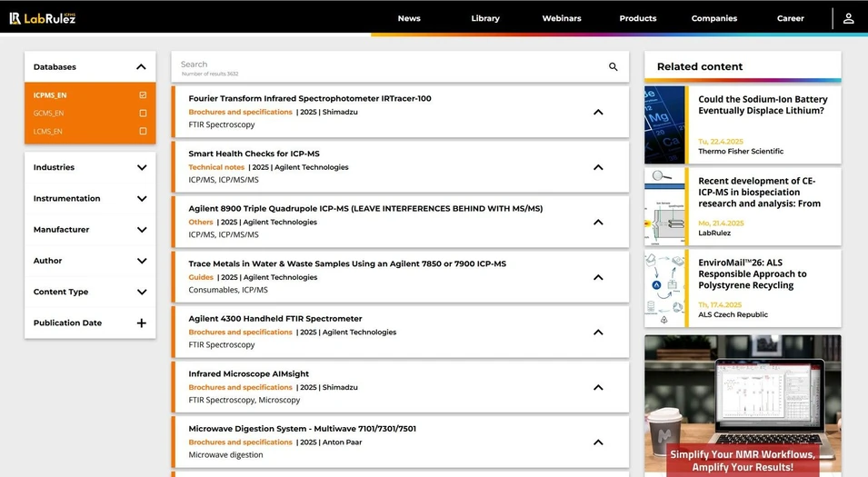Click the Tu, 22.4.2025 date text
The image size is (868, 477).
[721, 142]
